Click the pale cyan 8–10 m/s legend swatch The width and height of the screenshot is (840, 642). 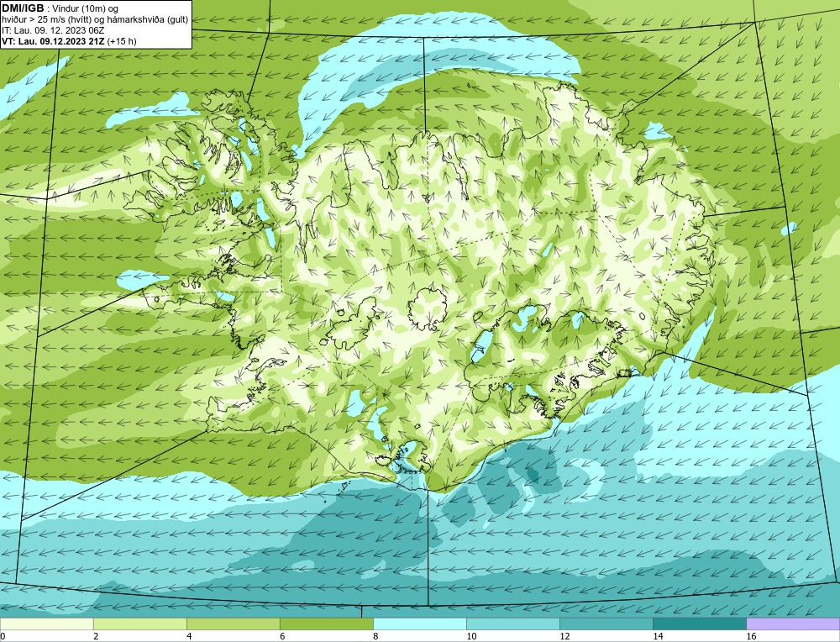[419, 624]
